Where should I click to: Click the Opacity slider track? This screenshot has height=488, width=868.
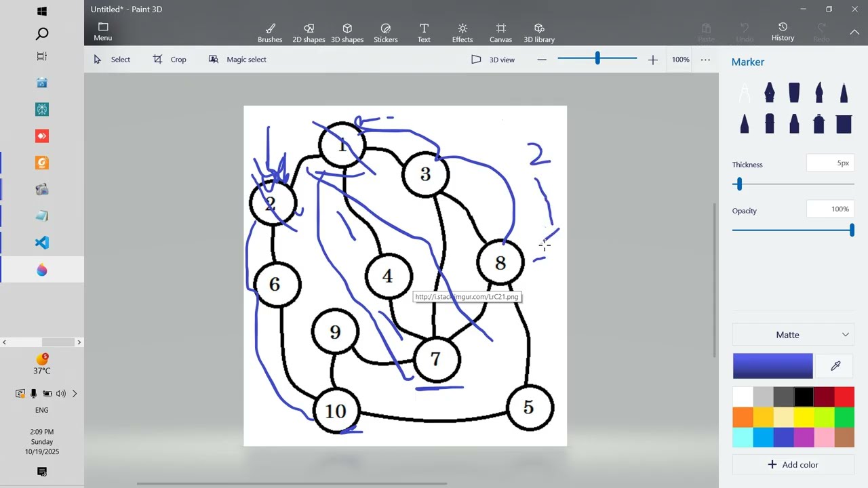tap(793, 230)
